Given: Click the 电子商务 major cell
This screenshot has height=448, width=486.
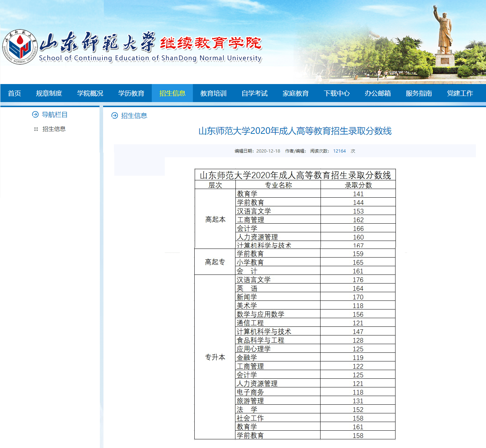Looking at the screenshot, I should (x=278, y=392).
